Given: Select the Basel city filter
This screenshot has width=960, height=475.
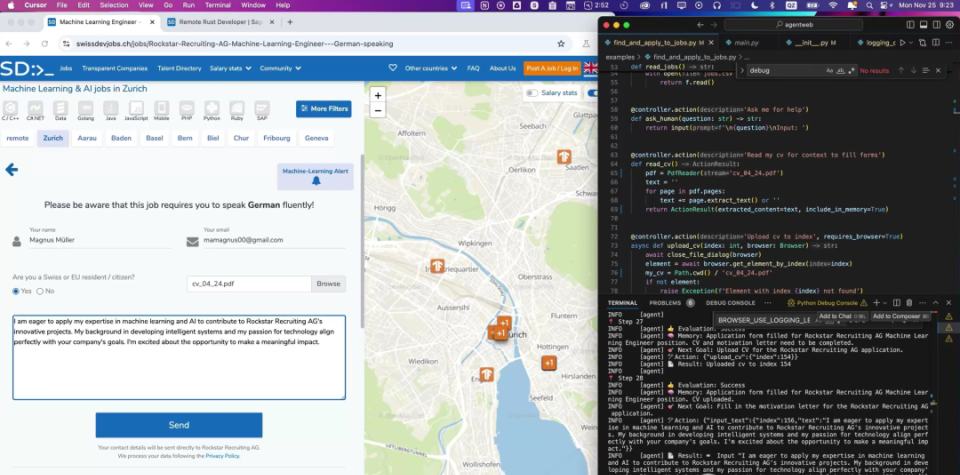Looking at the screenshot, I should point(154,138).
